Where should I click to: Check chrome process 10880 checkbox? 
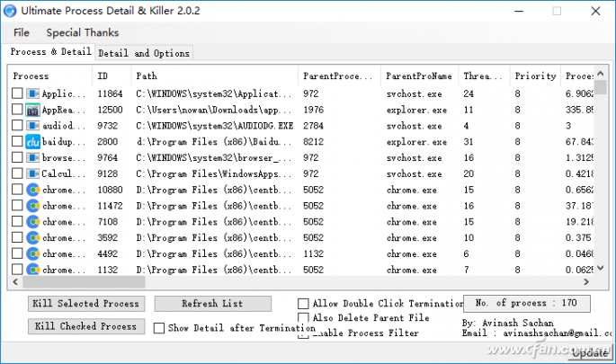17,190
